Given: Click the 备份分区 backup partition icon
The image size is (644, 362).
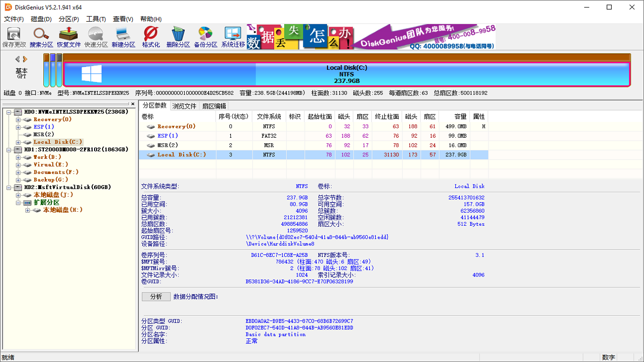Looking at the screenshot, I should pos(205,36).
